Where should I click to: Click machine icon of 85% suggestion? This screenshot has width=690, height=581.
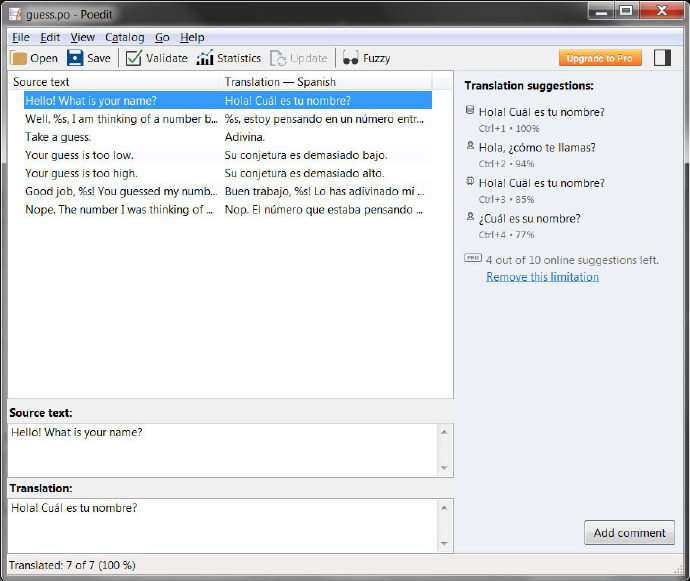tap(470, 181)
